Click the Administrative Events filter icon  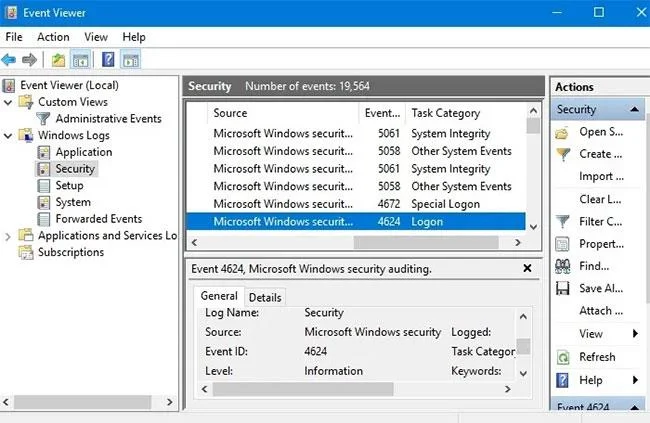(43, 119)
